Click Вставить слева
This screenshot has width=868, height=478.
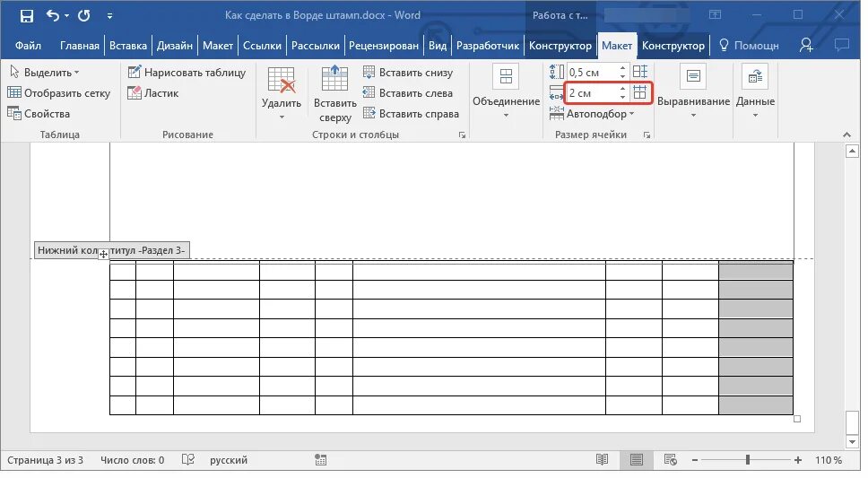pos(408,93)
